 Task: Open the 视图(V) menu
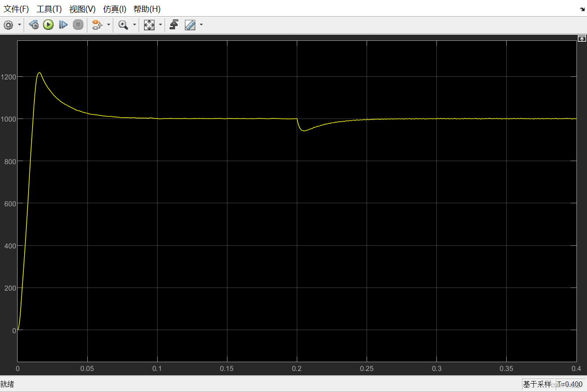[x=82, y=9]
